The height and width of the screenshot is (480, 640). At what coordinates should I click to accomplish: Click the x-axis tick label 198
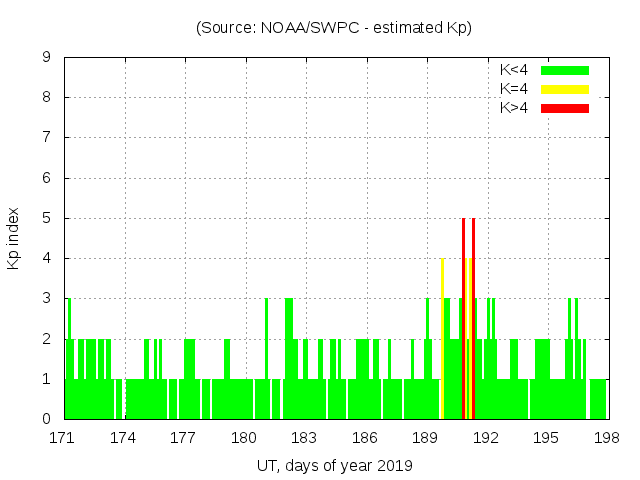pyautogui.click(x=606, y=438)
